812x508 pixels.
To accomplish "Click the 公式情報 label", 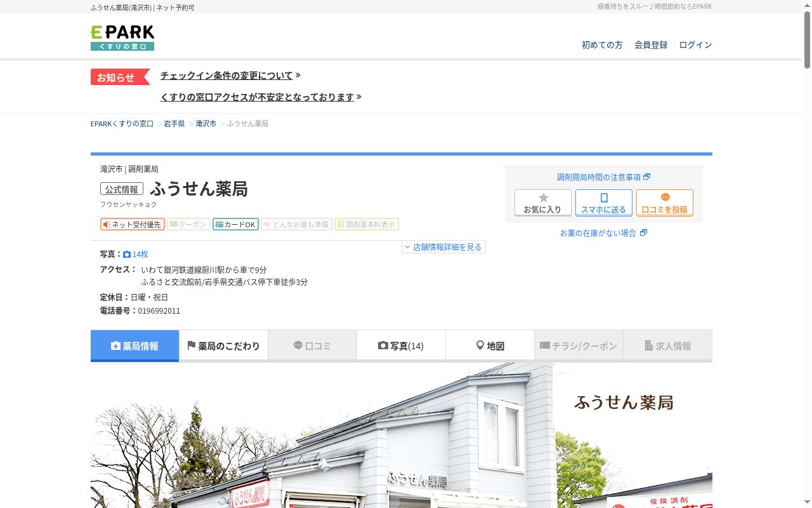I will pyautogui.click(x=122, y=189).
